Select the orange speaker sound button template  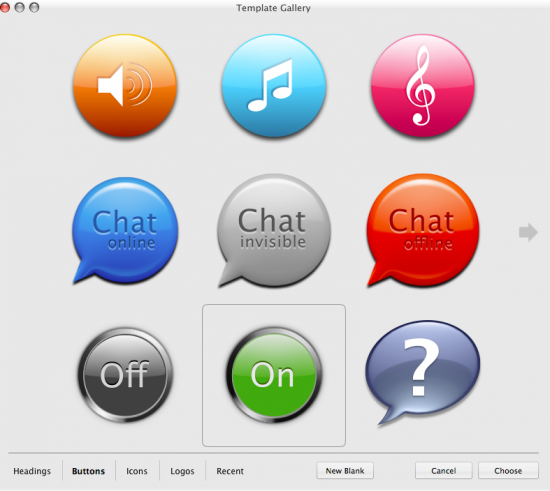125,86
